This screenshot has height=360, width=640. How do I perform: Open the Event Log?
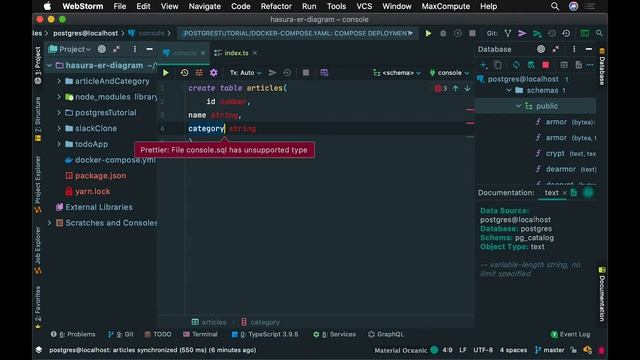click(x=570, y=334)
